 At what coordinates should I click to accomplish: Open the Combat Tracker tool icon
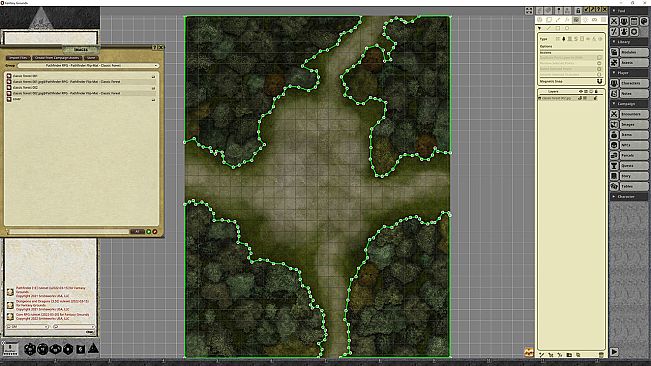click(614, 21)
